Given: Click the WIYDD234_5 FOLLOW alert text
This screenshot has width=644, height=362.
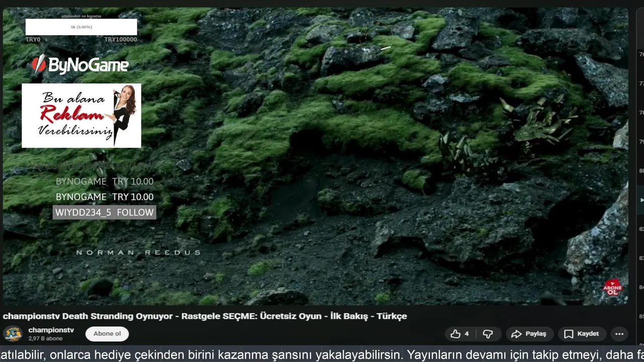Looking at the screenshot, I should click(104, 212).
